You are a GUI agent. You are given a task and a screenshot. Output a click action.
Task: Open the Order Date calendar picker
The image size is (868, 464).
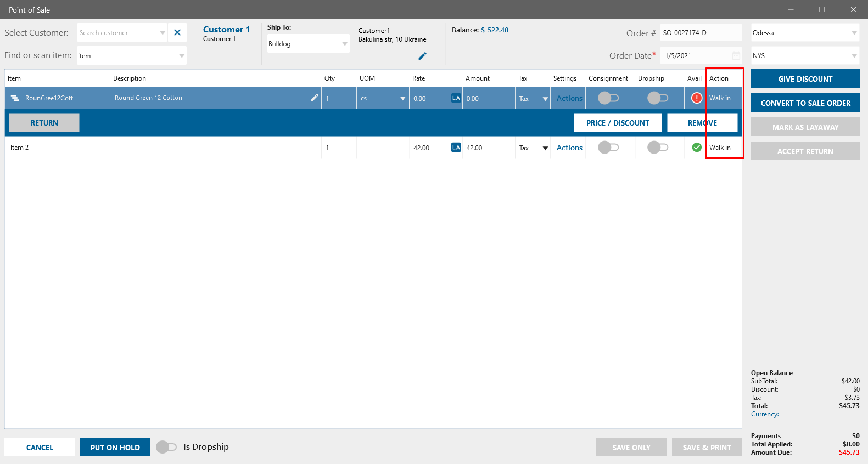[736, 56]
